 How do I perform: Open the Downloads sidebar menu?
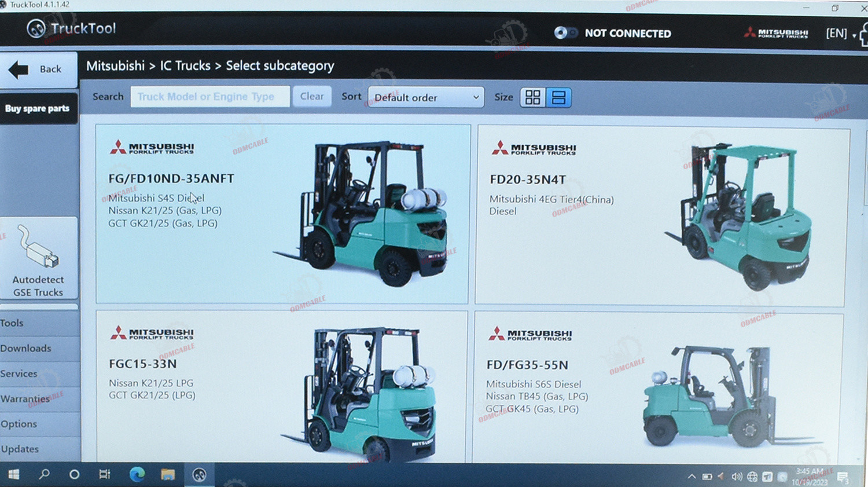pos(39,349)
